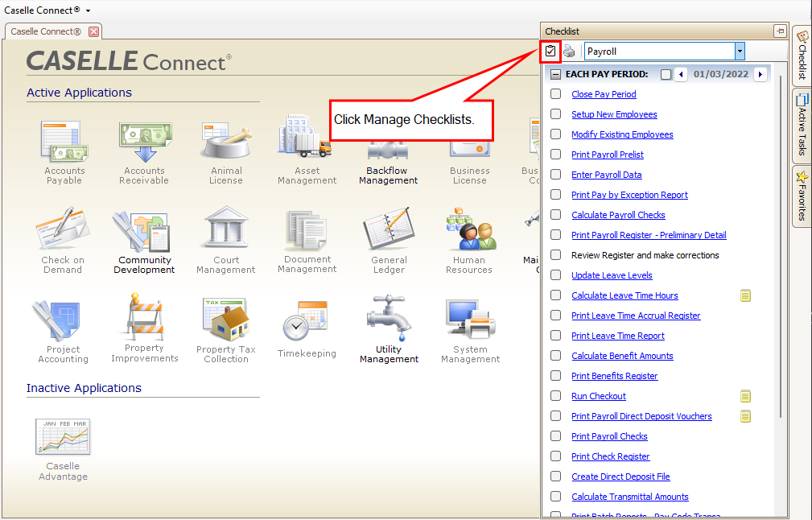Viewport: 812px width, 520px height.
Task: Open the Run Checkout link
Action: (x=599, y=396)
